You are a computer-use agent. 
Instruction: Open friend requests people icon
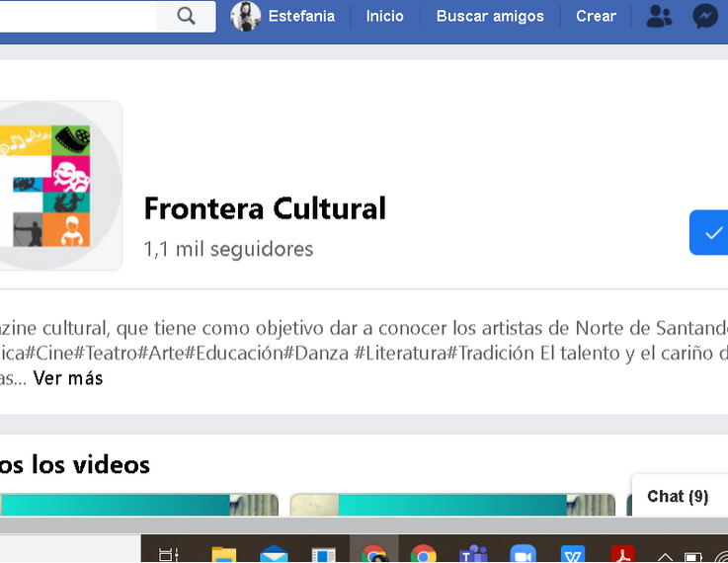pos(659,16)
